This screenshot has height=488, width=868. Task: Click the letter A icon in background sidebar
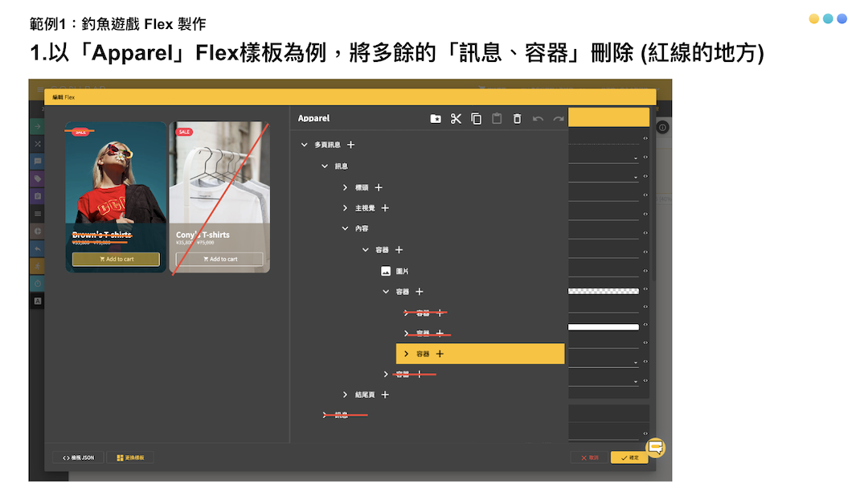38,301
